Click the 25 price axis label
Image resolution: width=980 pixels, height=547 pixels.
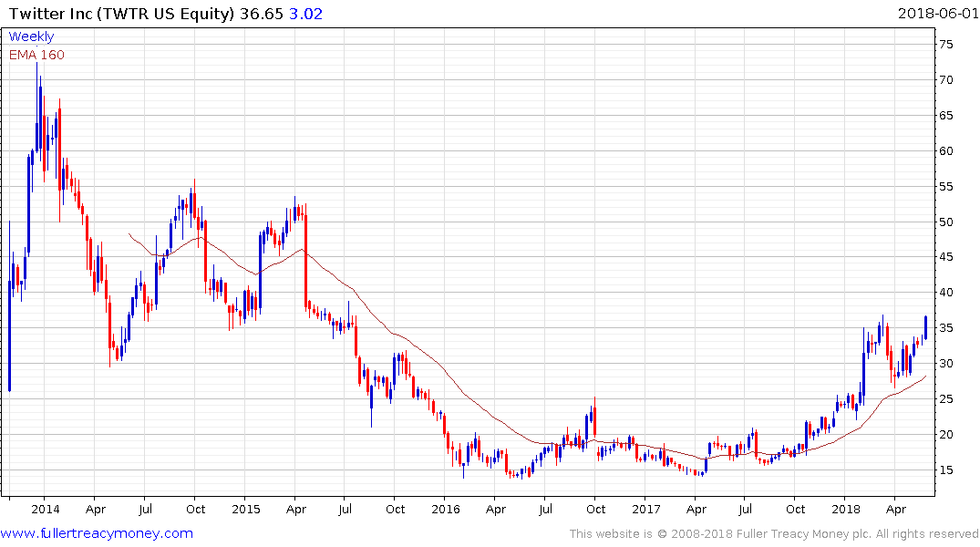point(945,398)
